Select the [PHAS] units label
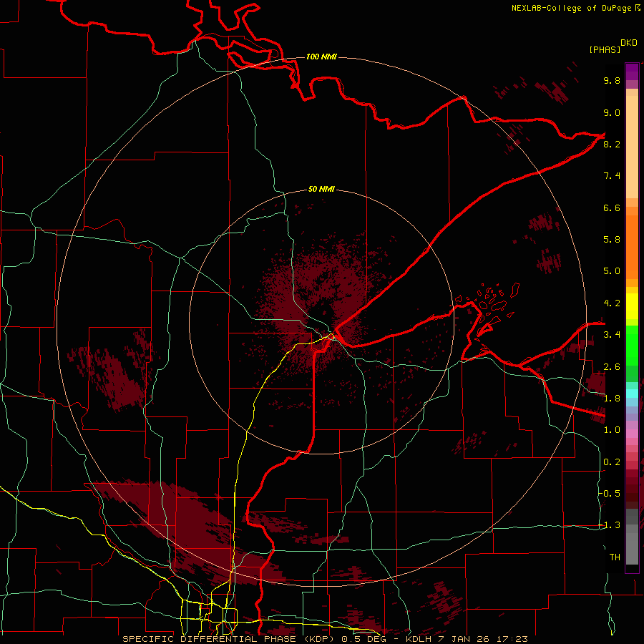Image resolution: width=644 pixels, height=644 pixels. point(605,49)
